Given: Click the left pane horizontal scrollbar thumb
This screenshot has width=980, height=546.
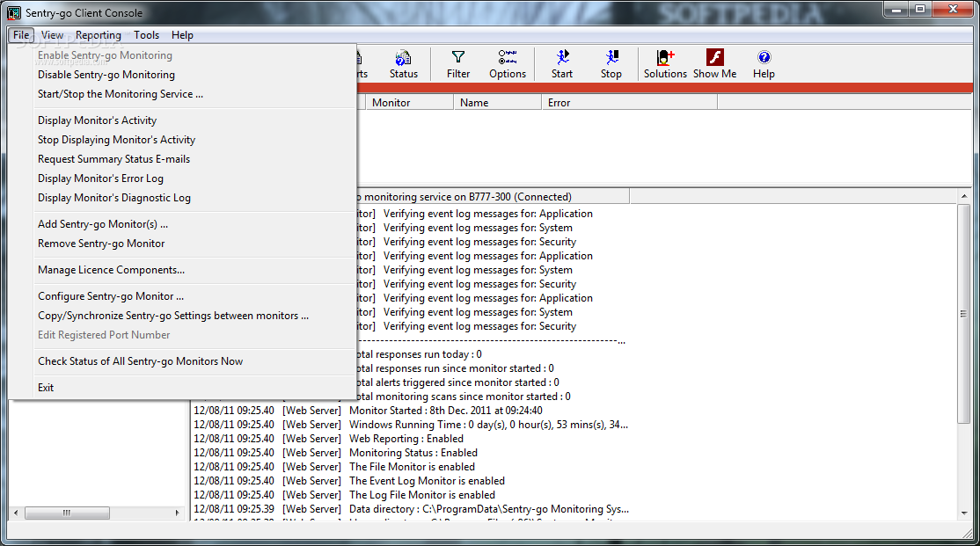Looking at the screenshot, I should [x=67, y=513].
